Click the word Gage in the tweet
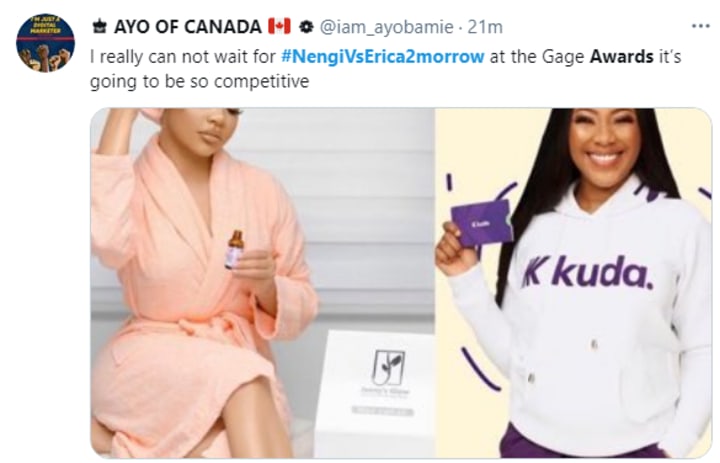 (563, 57)
